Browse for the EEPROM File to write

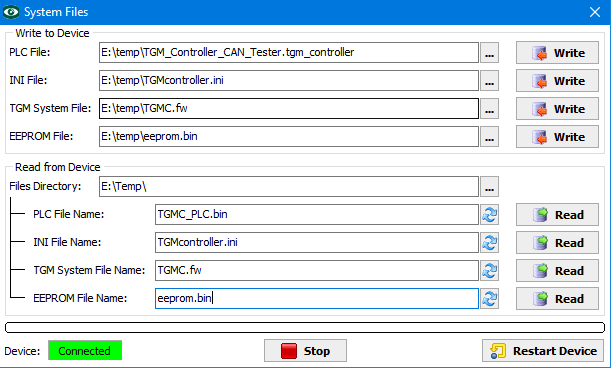[x=489, y=137]
